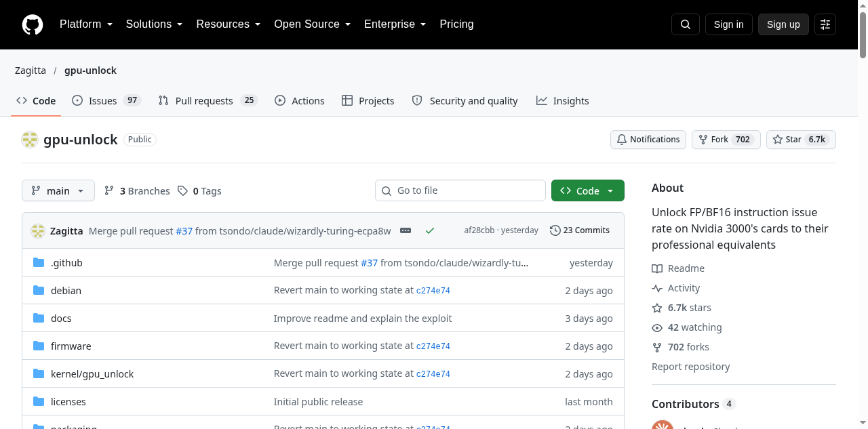
Task: Click the kernel/gpu_unlock folder icon
Action: pyautogui.click(x=39, y=374)
